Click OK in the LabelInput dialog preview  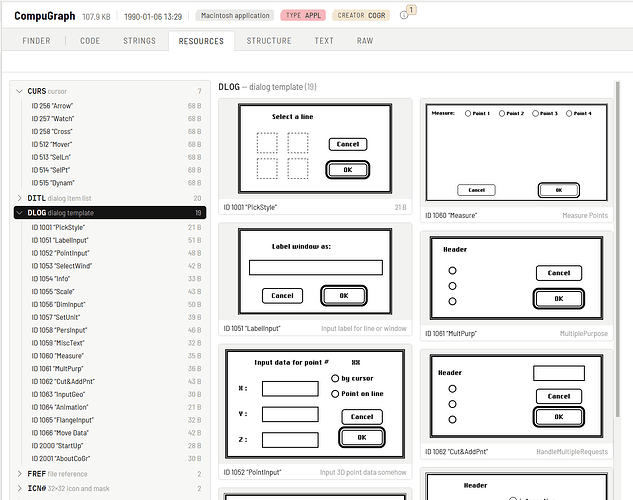coord(344,296)
